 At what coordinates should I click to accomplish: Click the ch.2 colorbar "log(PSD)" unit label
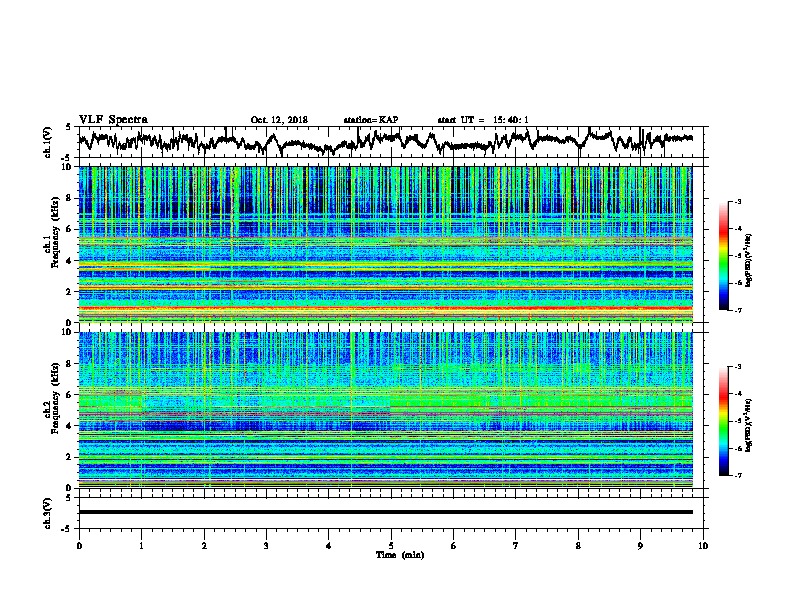coord(749,425)
